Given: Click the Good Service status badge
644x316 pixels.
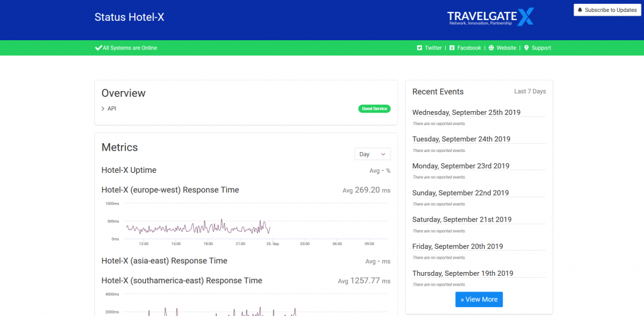Looking at the screenshot, I should [x=374, y=109].
